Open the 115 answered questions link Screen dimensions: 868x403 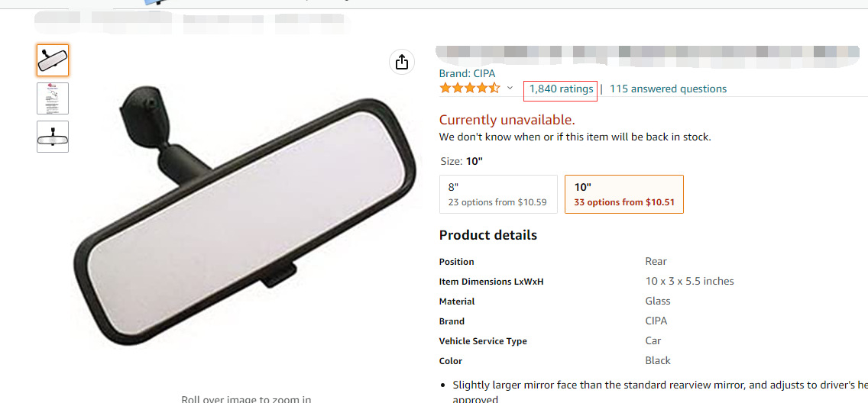(x=668, y=89)
